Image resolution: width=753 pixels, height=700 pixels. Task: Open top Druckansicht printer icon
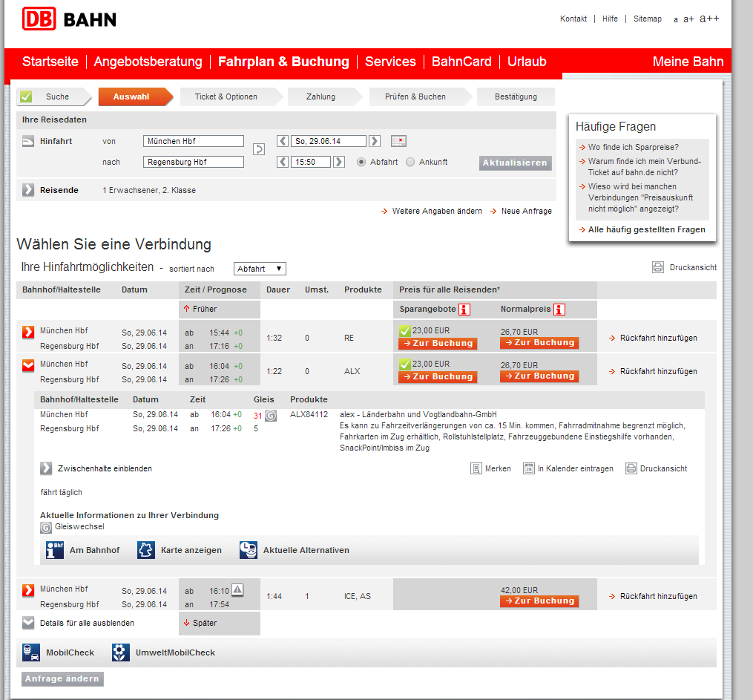click(x=658, y=267)
